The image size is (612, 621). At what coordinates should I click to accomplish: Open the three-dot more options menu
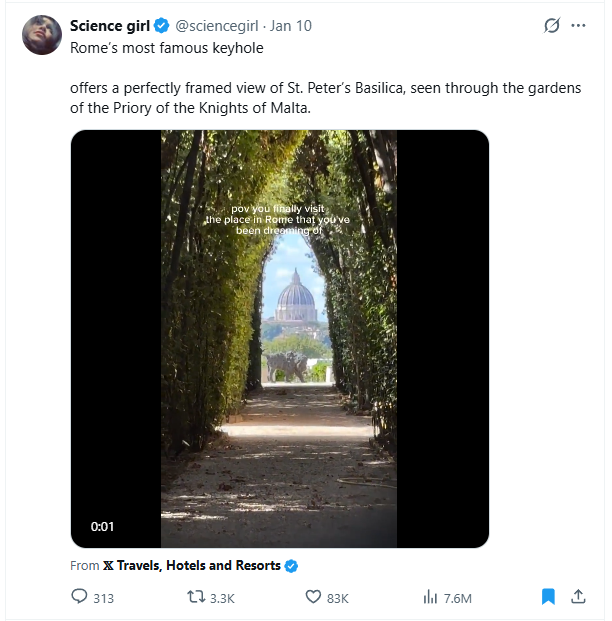(578, 26)
